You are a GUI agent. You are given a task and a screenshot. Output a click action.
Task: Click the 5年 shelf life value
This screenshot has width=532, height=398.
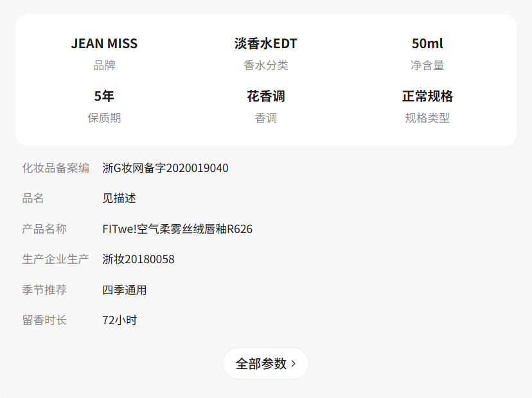coord(104,96)
